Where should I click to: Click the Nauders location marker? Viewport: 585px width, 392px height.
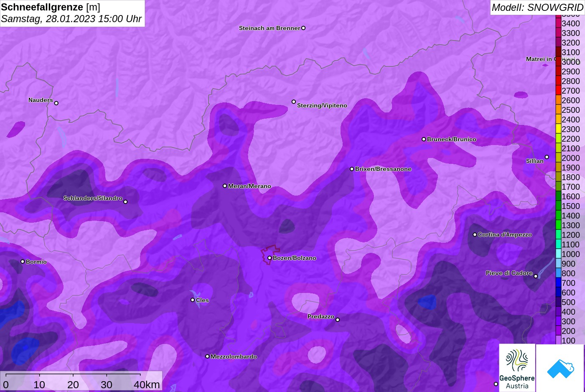pos(56,103)
